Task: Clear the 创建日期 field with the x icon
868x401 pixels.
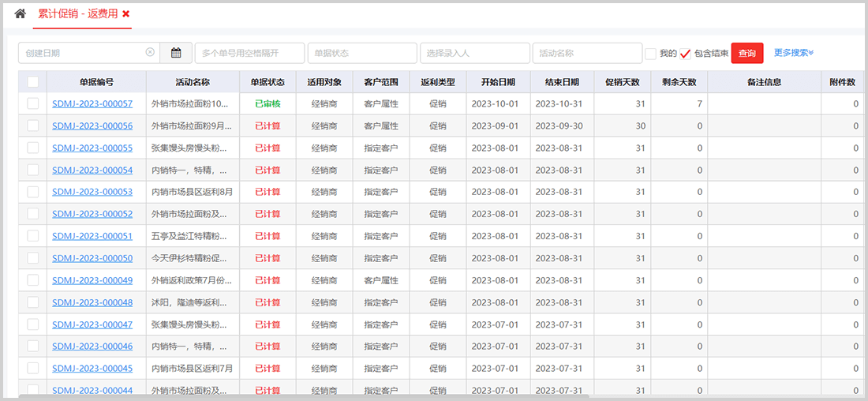Action: coord(150,53)
